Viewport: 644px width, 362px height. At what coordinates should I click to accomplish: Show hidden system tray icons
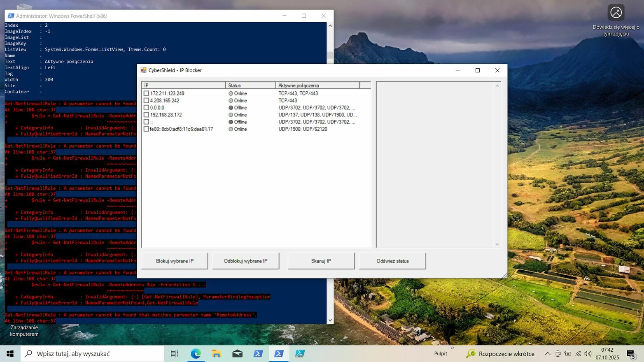pyautogui.click(x=547, y=354)
